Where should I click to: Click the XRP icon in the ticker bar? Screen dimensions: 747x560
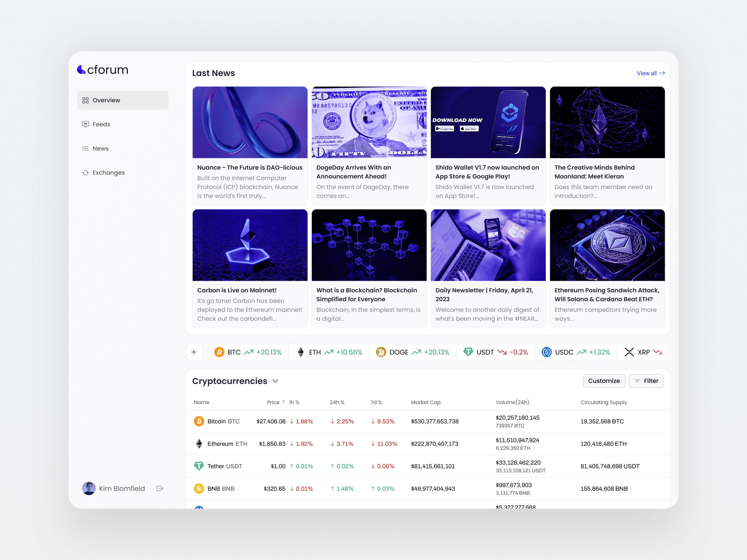(629, 352)
